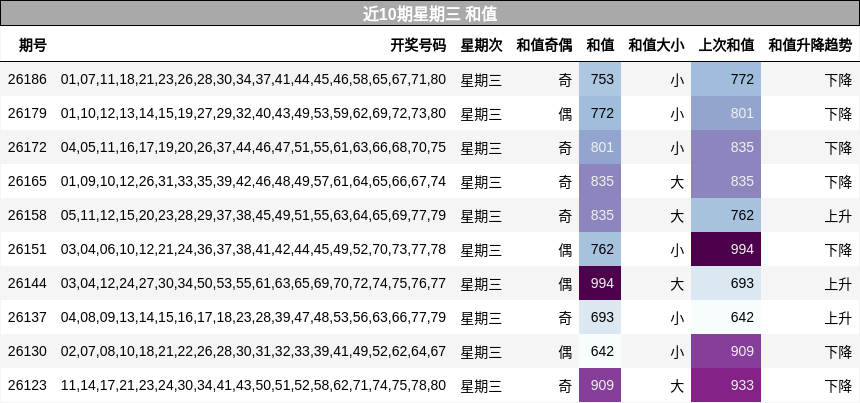The image size is (860, 403).
Task: Click 小 size value in row 26130
Action: [677, 352]
